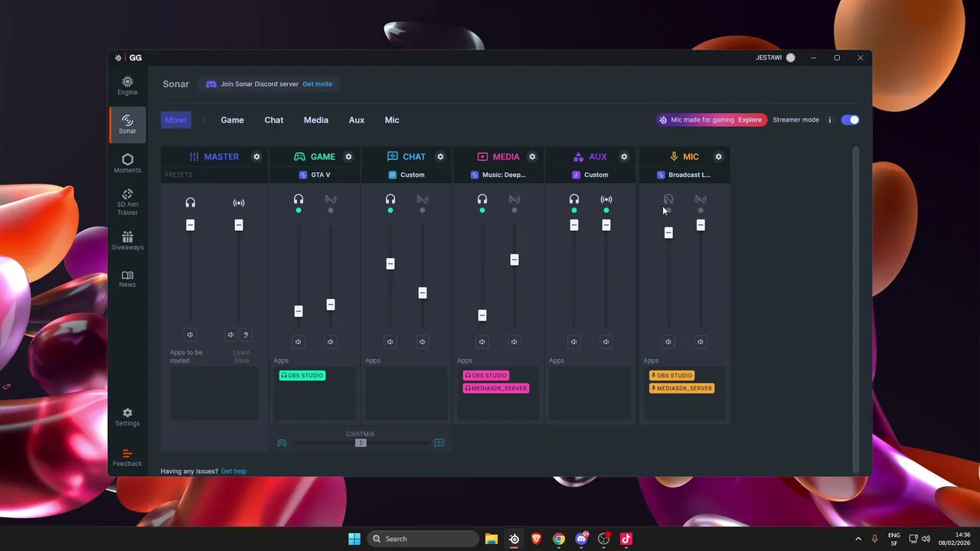Click the Streamer mode info icon
980x551 pixels.
[829, 120]
